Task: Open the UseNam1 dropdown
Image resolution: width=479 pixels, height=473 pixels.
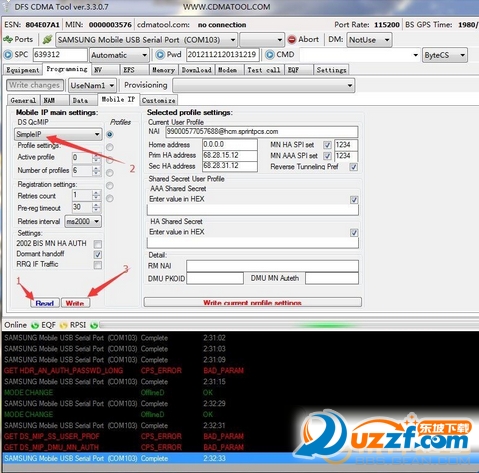Action: [92, 85]
